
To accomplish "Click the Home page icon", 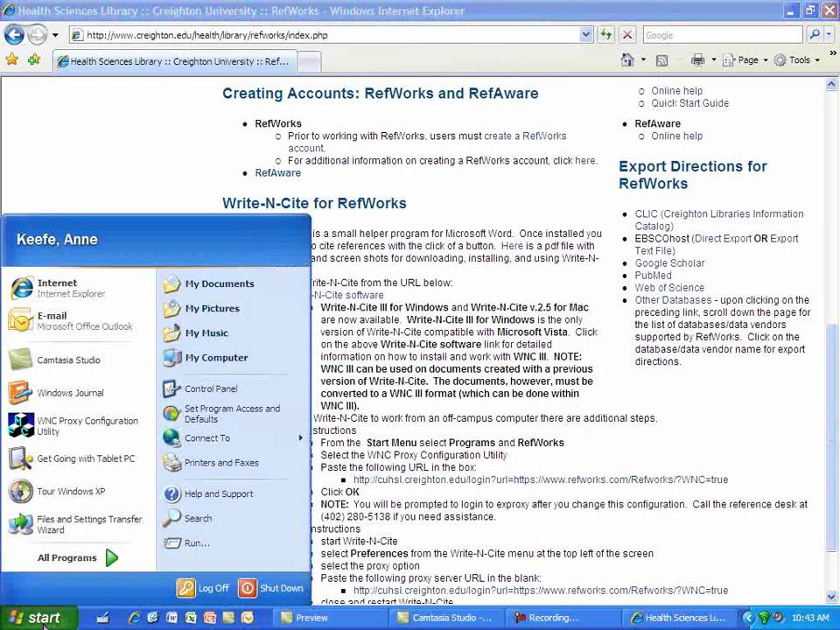I will pos(627,60).
